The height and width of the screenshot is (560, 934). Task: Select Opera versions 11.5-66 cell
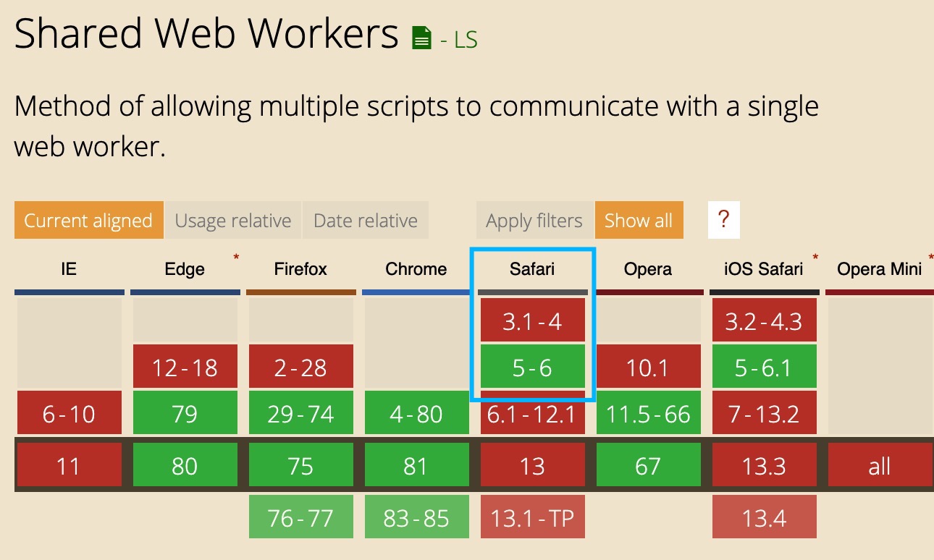click(x=648, y=414)
